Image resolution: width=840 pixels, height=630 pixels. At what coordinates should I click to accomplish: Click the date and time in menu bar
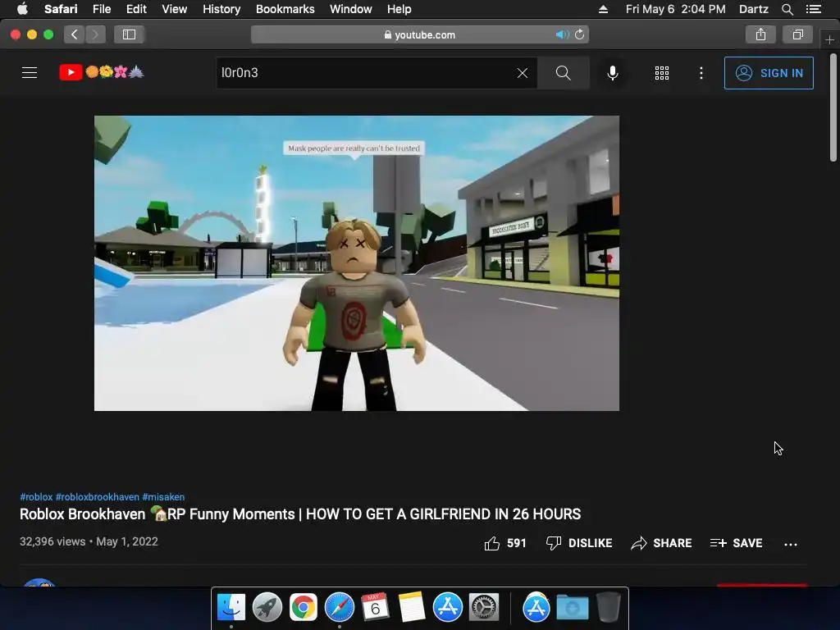pos(676,9)
